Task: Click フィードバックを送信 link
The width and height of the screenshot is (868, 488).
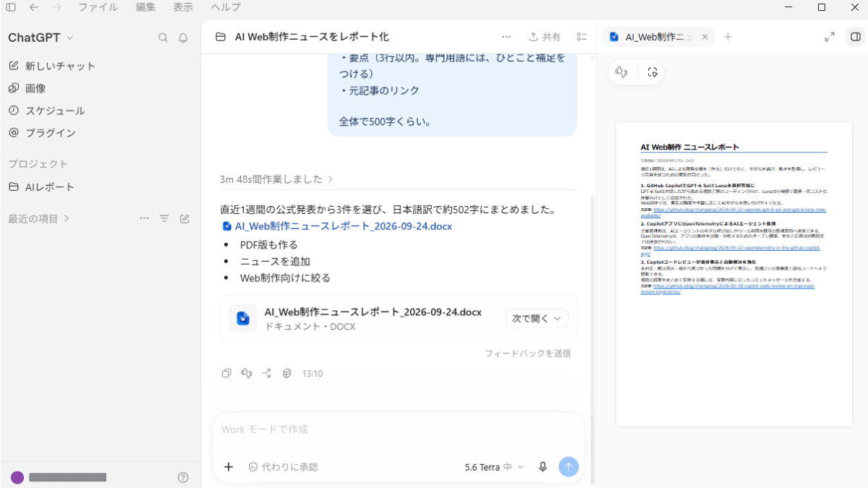Action: [527, 354]
